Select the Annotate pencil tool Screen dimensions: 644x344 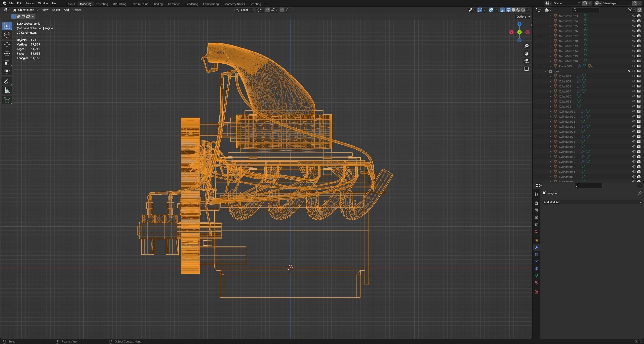click(7, 81)
